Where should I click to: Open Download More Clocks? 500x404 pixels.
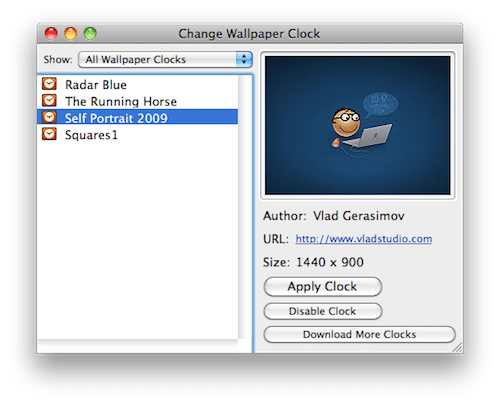359,334
